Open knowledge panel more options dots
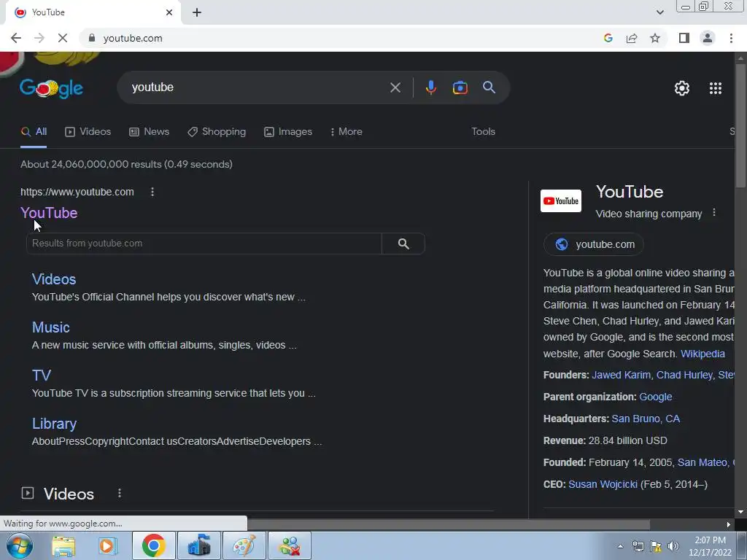Screen dimensions: 747x560 713,212
